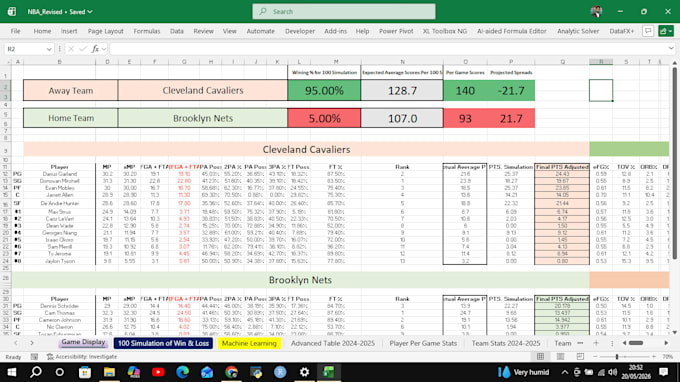The width and height of the screenshot is (680, 382).
Task: Add a new sheet with plus icon
Action: click(596, 343)
